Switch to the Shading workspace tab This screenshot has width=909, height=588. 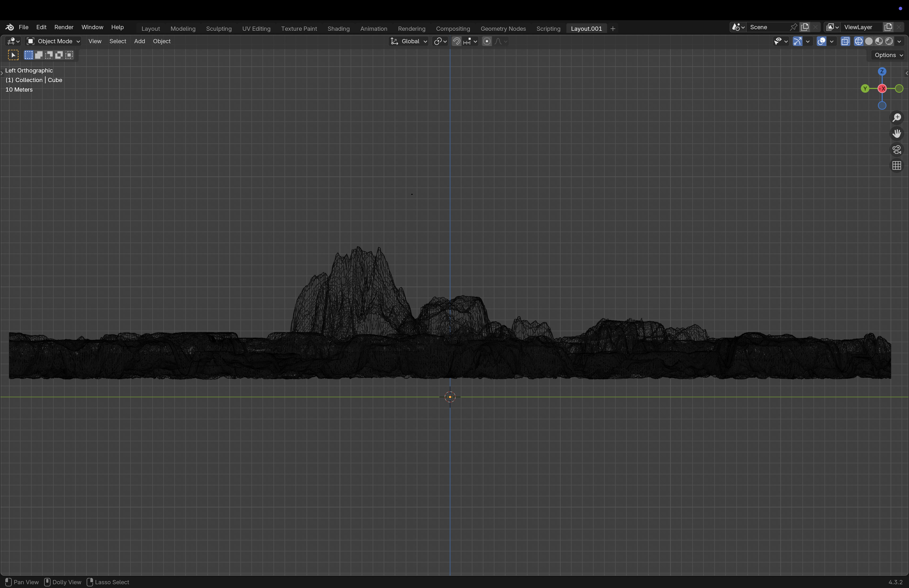coord(338,29)
